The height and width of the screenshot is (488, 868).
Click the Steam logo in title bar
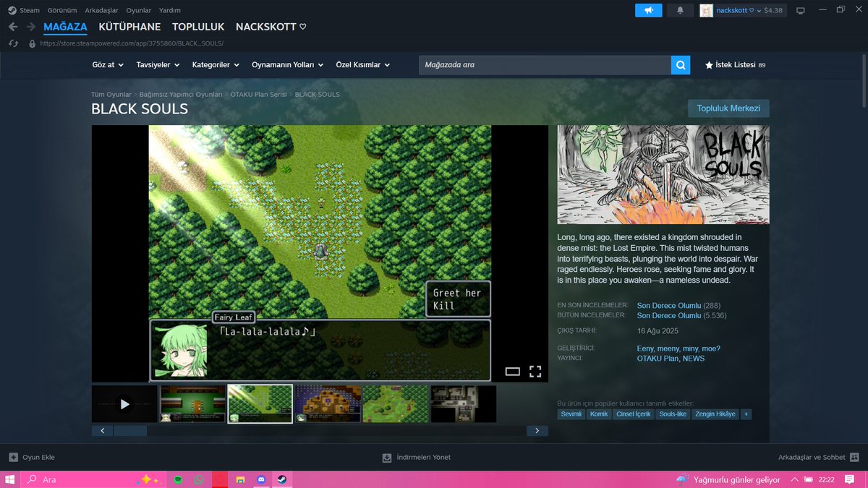pyautogui.click(x=12, y=10)
